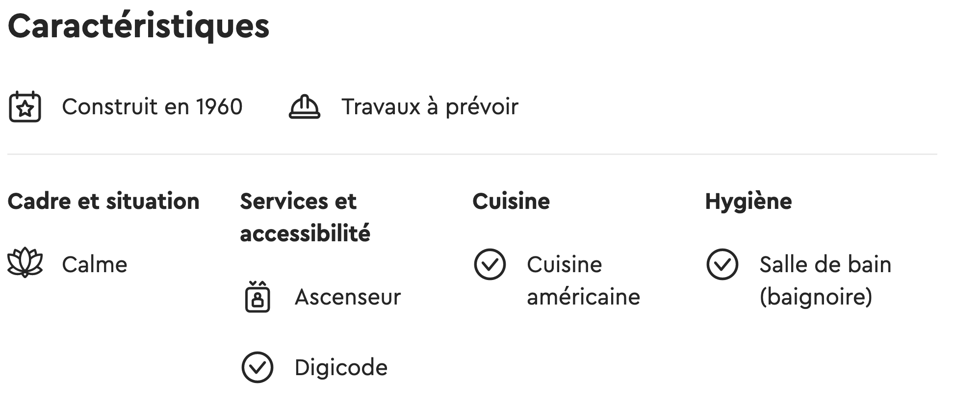The width and height of the screenshot is (980, 408).
Task: Click the lotus flower Calme icon
Action: (25, 264)
